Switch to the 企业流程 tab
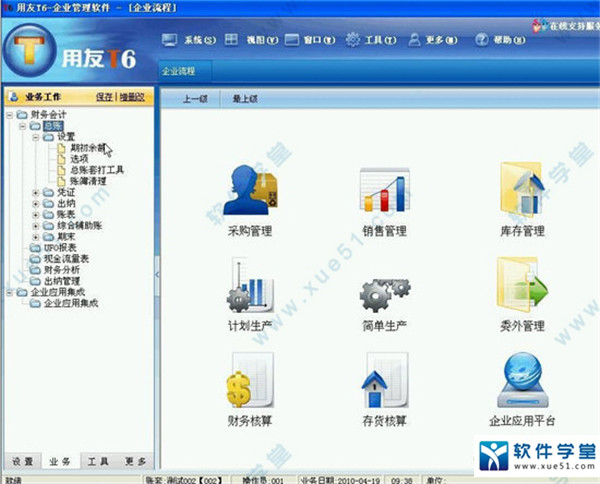The width and height of the screenshot is (600, 484). click(x=184, y=71)
